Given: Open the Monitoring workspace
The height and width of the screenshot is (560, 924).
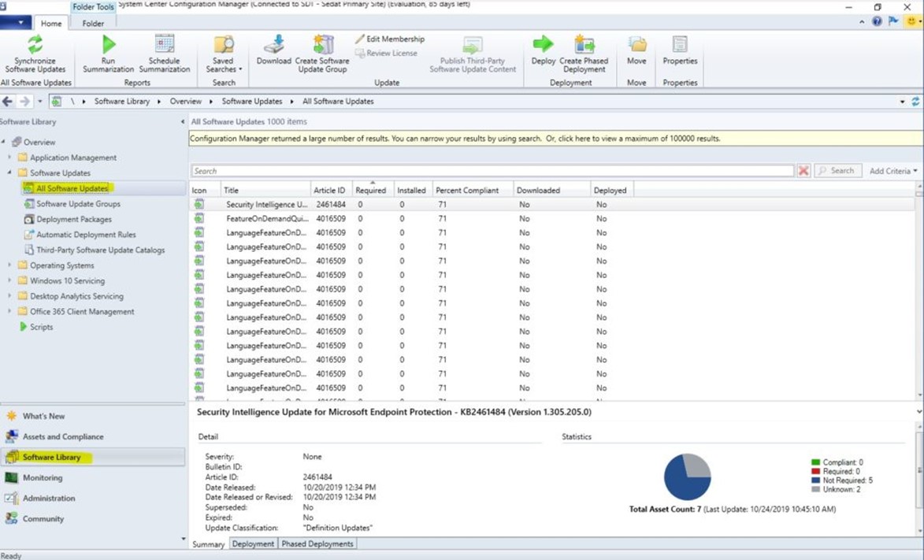Looking at the screenshot, I should point(92,477).
